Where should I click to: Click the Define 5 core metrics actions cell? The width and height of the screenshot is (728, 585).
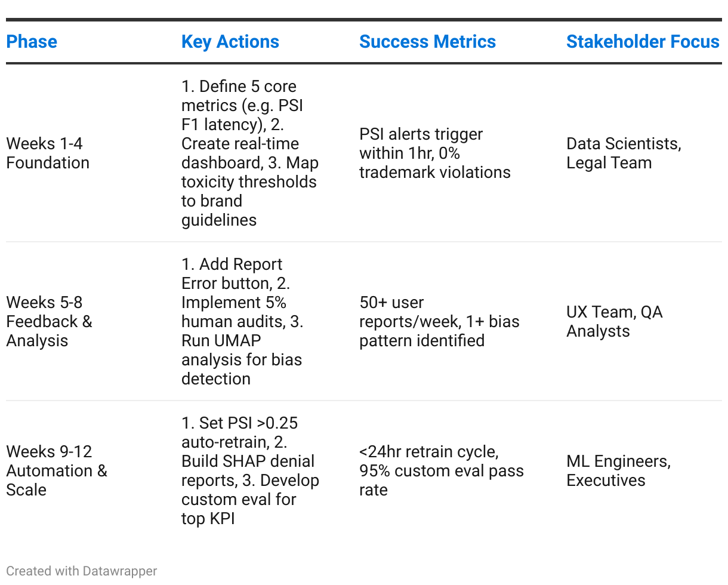click(x=249, y=153)
